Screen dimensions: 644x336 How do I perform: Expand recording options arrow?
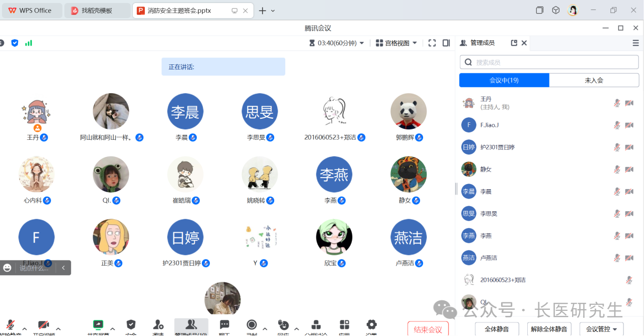tap(265, 328)
